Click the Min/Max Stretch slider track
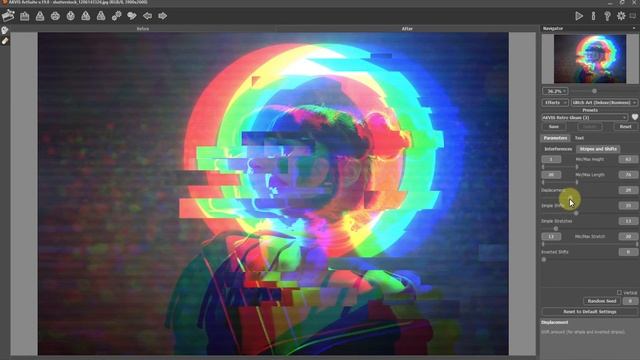 (x=590, y=244)
